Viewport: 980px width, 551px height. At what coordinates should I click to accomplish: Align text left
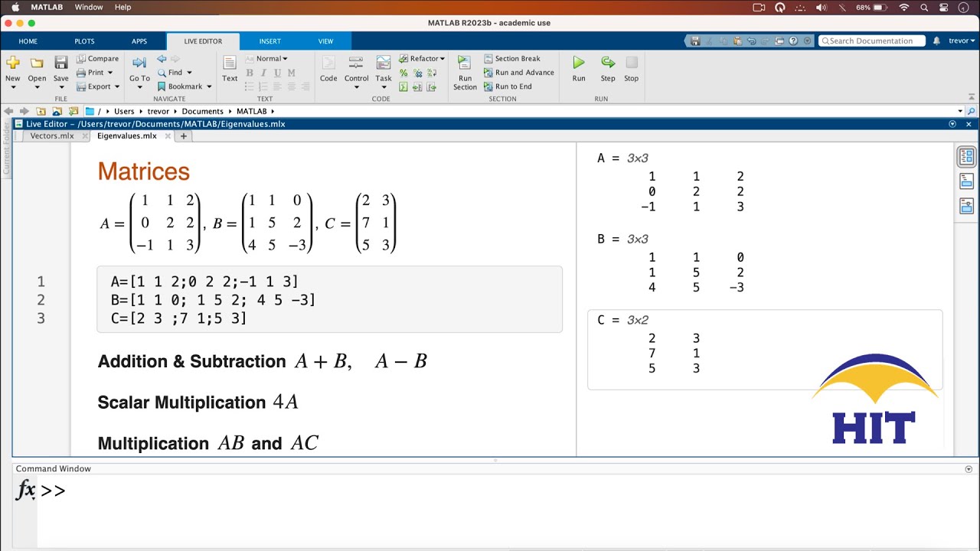click(277, 87)
